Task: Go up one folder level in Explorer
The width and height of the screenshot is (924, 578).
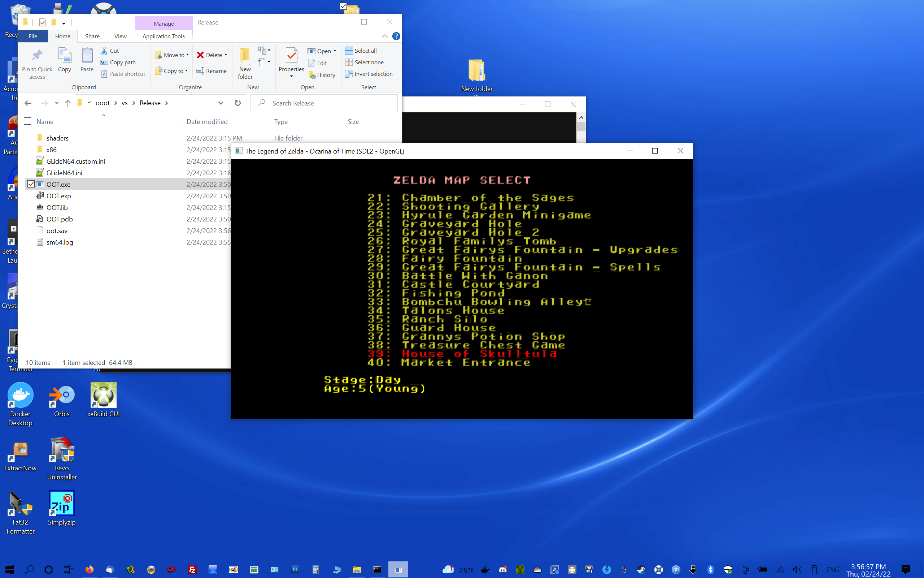Action: tap(67, 103)
